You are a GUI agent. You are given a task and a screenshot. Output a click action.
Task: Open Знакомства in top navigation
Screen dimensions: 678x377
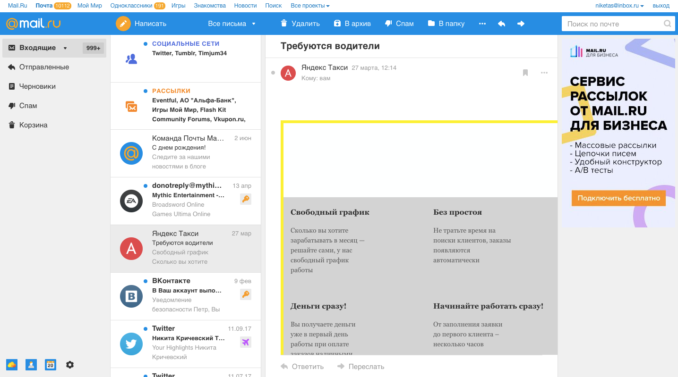[x=210, y=6]
